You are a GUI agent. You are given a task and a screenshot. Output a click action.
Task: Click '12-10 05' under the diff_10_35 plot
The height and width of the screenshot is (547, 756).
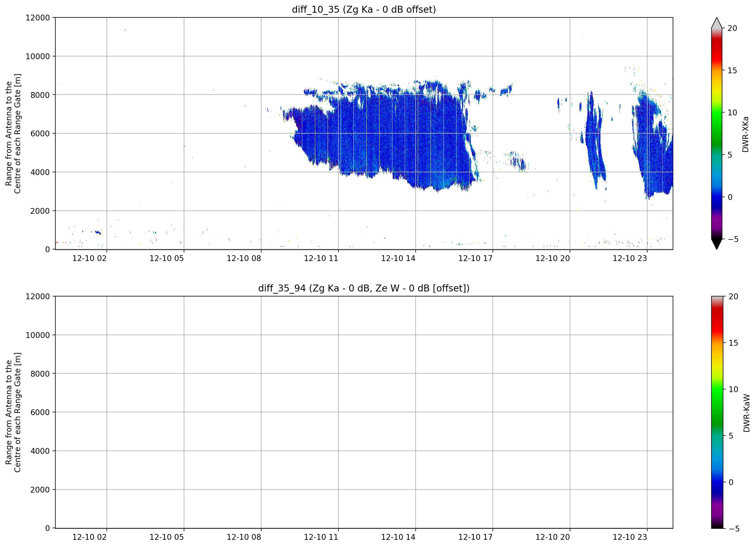[167, 258]
